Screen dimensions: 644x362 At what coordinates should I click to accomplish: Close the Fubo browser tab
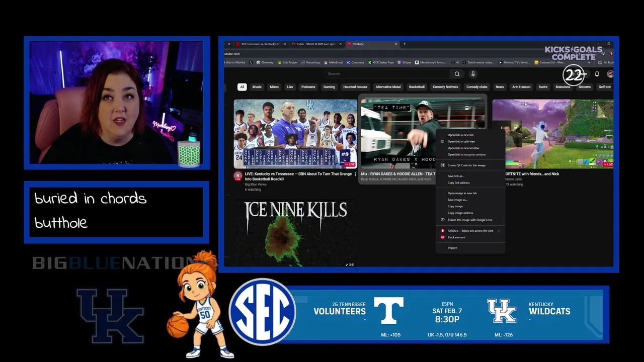click(341, 44)
